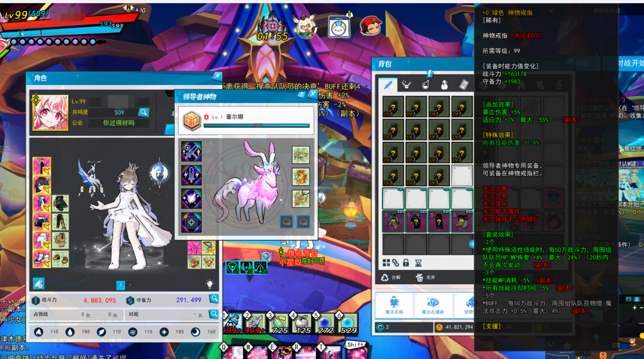Open combat power details magnifier beside 291,499
The image size is (644, 359).
(213, 299)
